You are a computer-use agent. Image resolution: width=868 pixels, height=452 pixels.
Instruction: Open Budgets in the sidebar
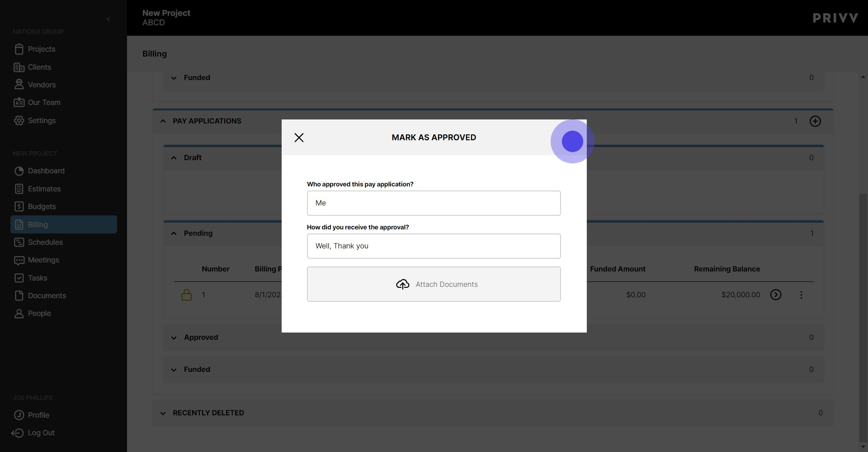coord(42,206)
